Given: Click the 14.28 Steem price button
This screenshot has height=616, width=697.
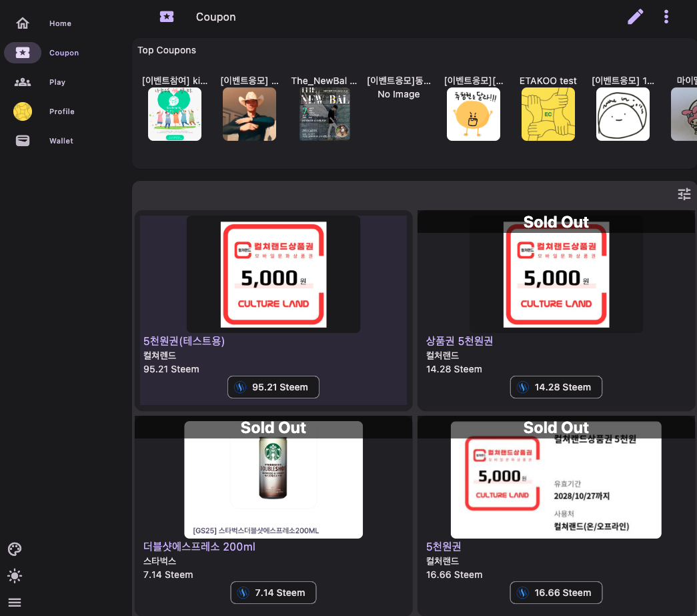Looking at the screenshot, I should point(556,387).
